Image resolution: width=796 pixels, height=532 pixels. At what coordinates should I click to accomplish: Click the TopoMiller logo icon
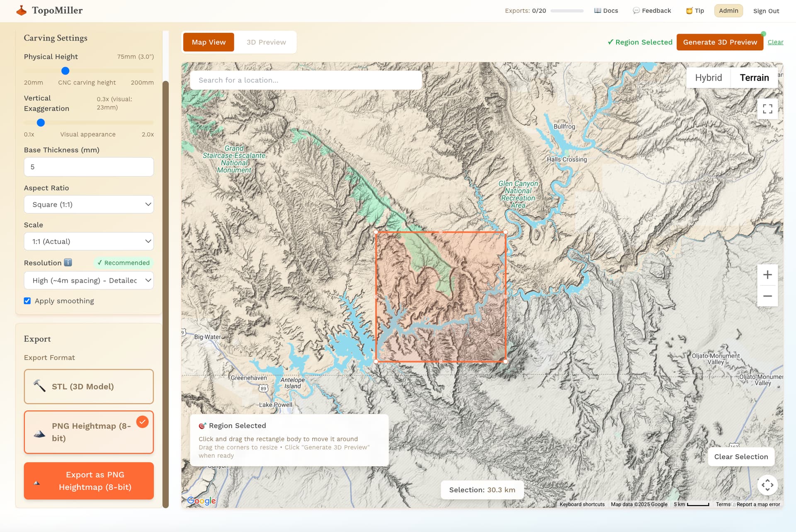click(21, 10)
